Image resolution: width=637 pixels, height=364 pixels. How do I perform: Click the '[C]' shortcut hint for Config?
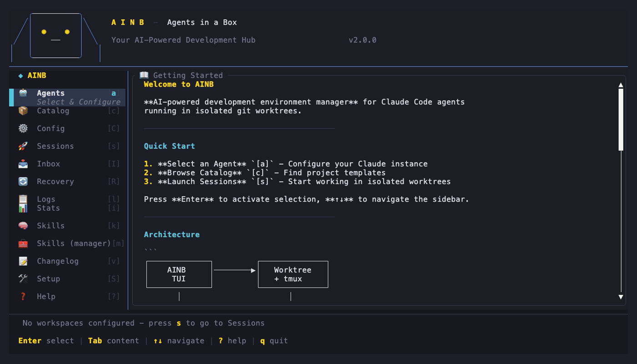[114, 128]
